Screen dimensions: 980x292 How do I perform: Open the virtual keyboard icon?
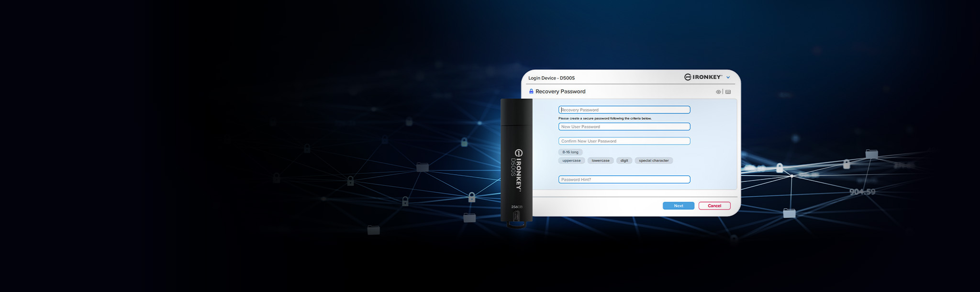pyautogui.click(x=728, y=92)
